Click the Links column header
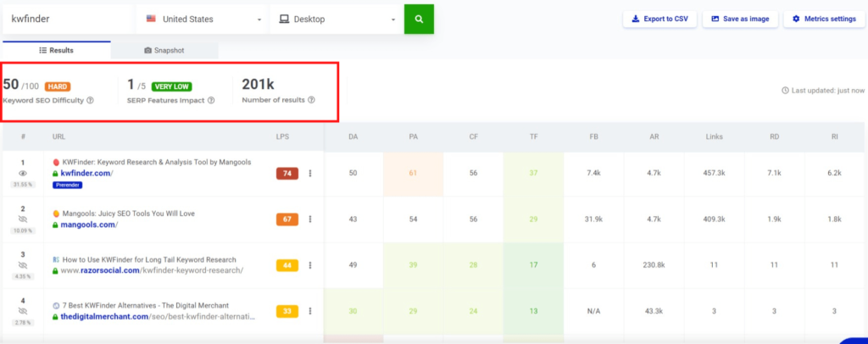The image size is (868, 344). [x=714, y=136]
